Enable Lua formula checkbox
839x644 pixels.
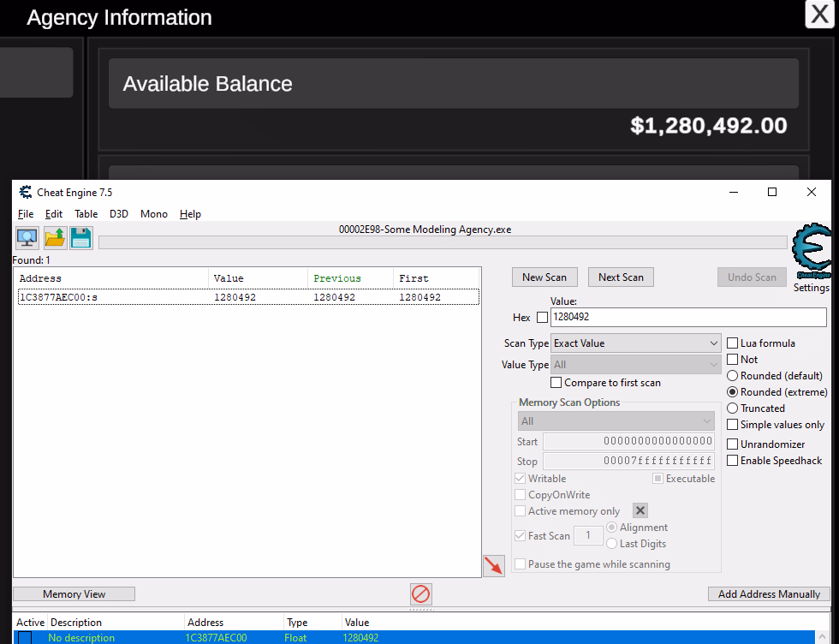tap(733, 343)
